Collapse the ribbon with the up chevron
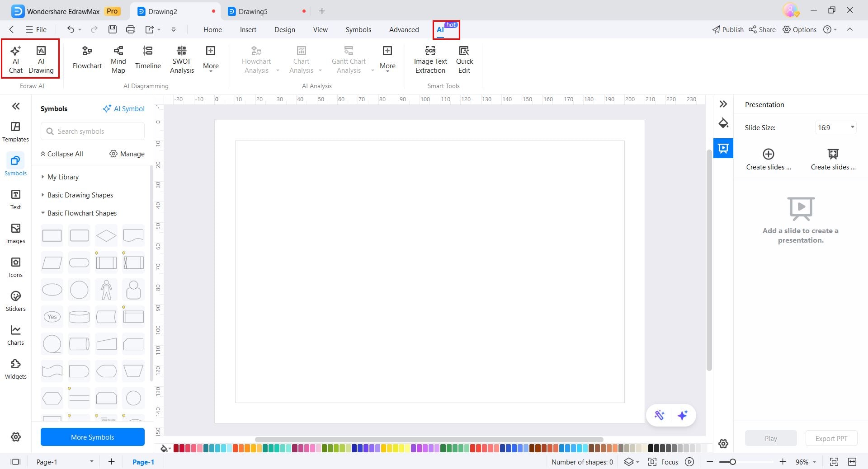Image resolution: width=868 pixels, height=469 pixels. (x=850, y=29)
